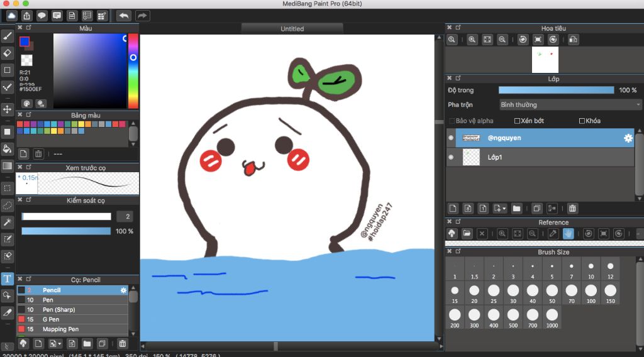Select the Lasso tool
Screen dimensions: 644x357
tap(7, 206)
